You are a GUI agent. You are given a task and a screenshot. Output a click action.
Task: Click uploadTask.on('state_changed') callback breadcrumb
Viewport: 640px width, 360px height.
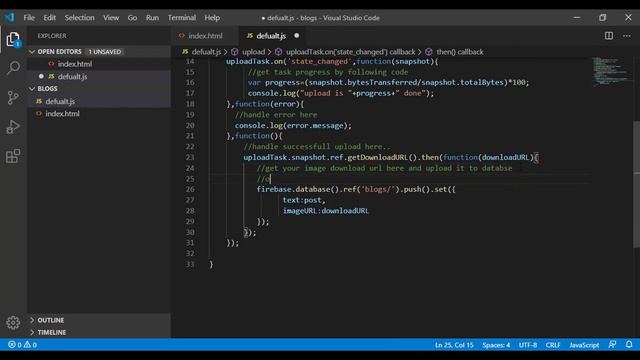(x=350, y=52)
